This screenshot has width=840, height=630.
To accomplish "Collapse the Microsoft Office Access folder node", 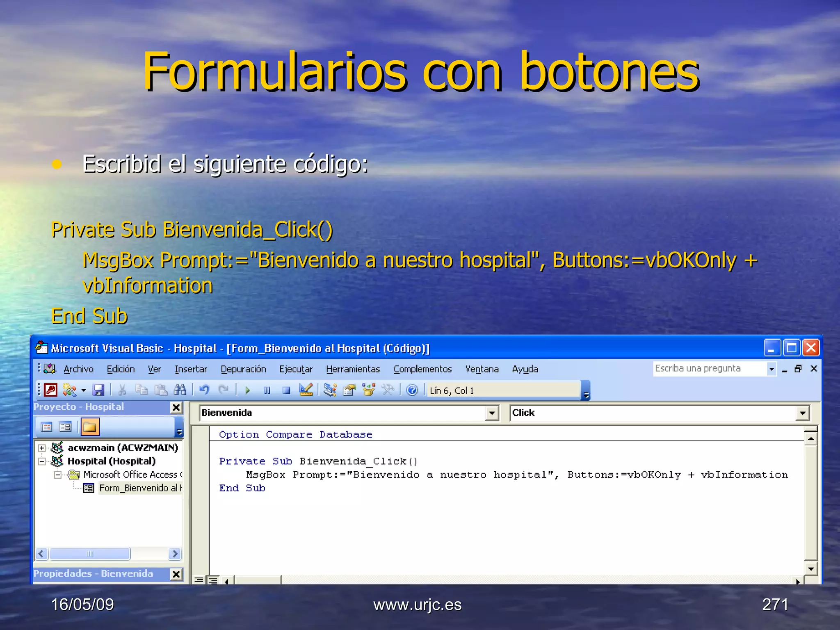I will tap(58, 475).
